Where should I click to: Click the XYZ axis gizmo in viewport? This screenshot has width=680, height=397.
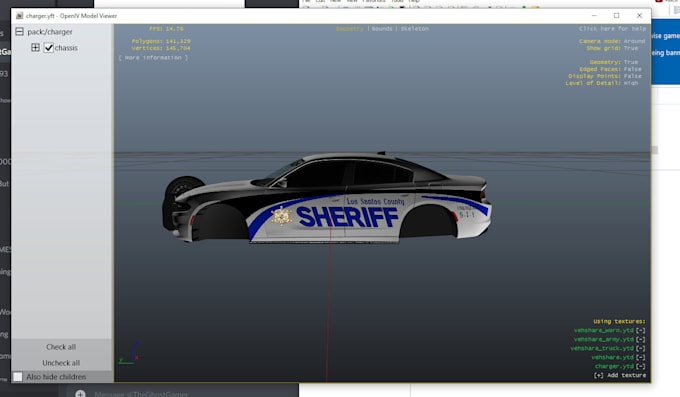pos(128,354)
